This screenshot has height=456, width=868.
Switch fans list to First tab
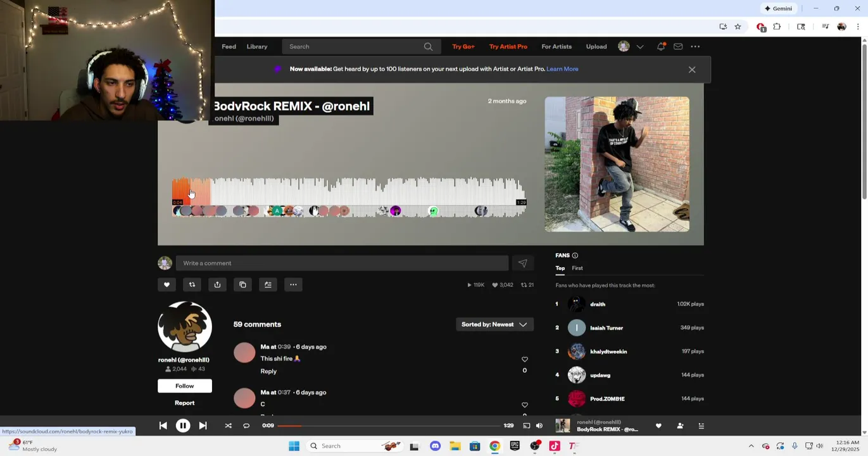[577, 268]
